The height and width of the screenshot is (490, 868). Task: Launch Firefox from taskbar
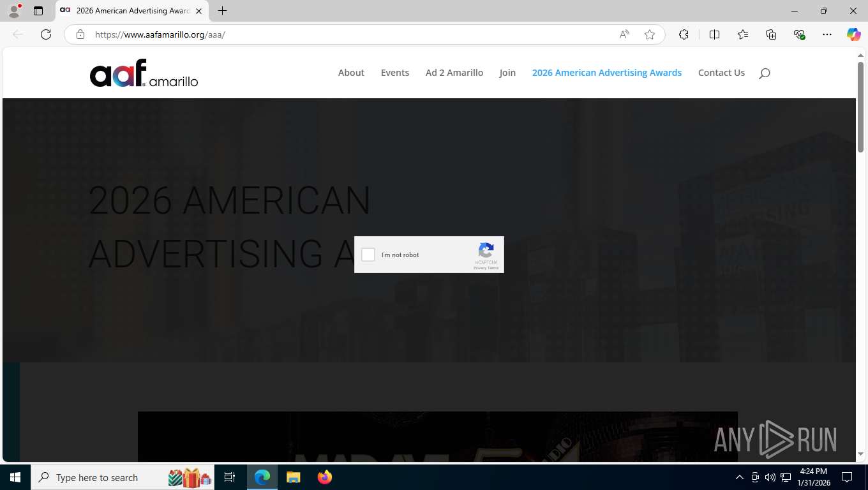(x=324, y=477)
